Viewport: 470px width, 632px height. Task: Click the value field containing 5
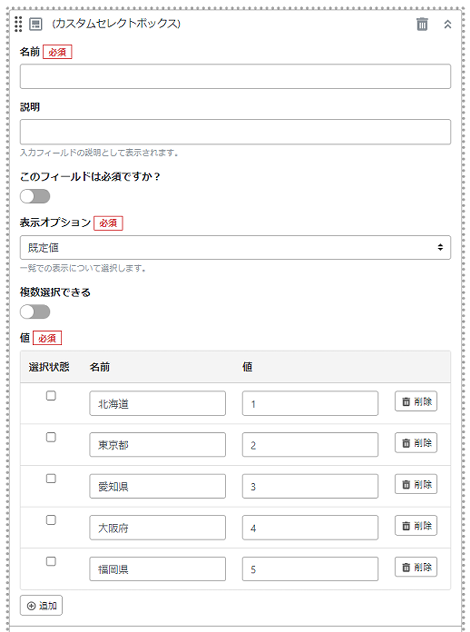tap(310, 569)
